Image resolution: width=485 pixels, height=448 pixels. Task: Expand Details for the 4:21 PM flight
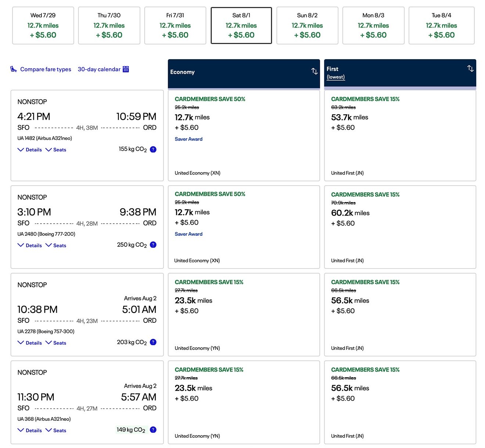click(x=30, y=150)
